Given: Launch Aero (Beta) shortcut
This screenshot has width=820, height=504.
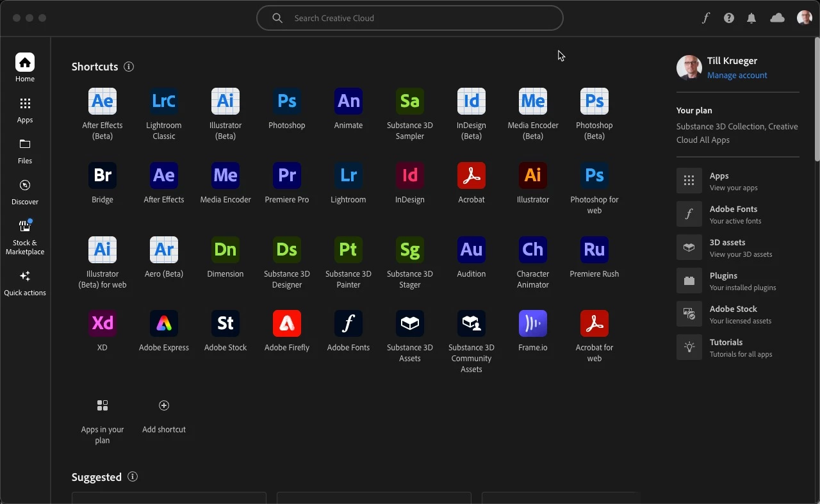Looking at the screenshot, I should click(x=164, y=250).
